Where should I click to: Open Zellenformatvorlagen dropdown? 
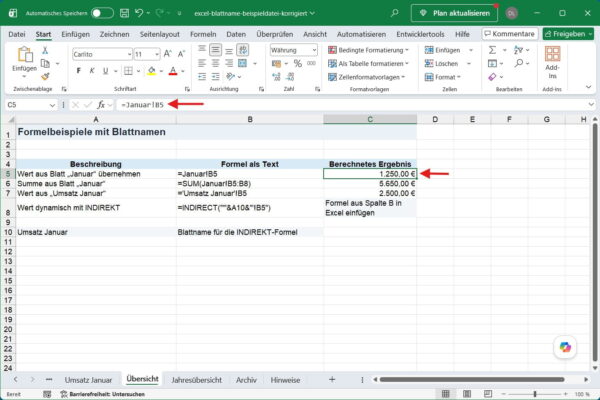tap(366, 77)
